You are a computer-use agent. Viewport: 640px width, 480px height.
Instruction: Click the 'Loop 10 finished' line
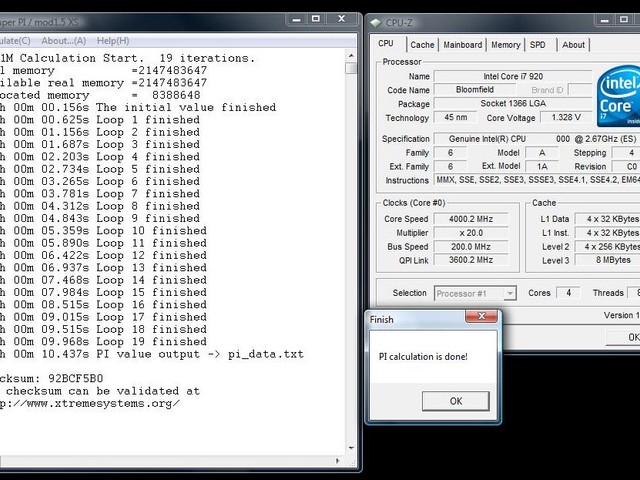point(103,231)
